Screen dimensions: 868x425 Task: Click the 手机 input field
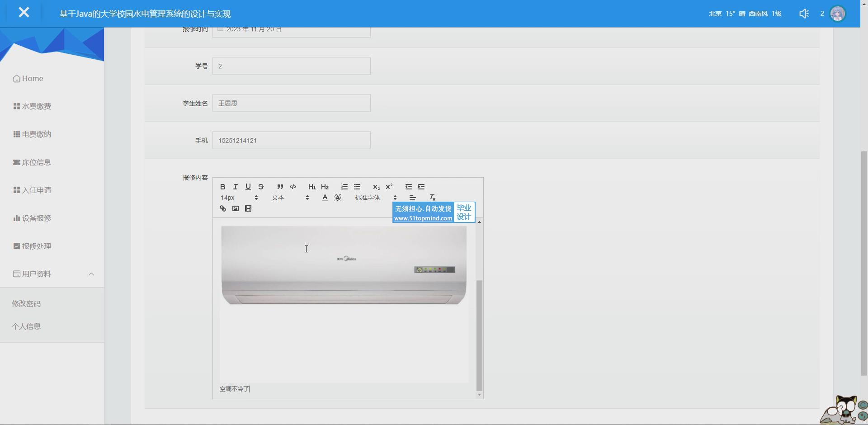click(292, 140)
